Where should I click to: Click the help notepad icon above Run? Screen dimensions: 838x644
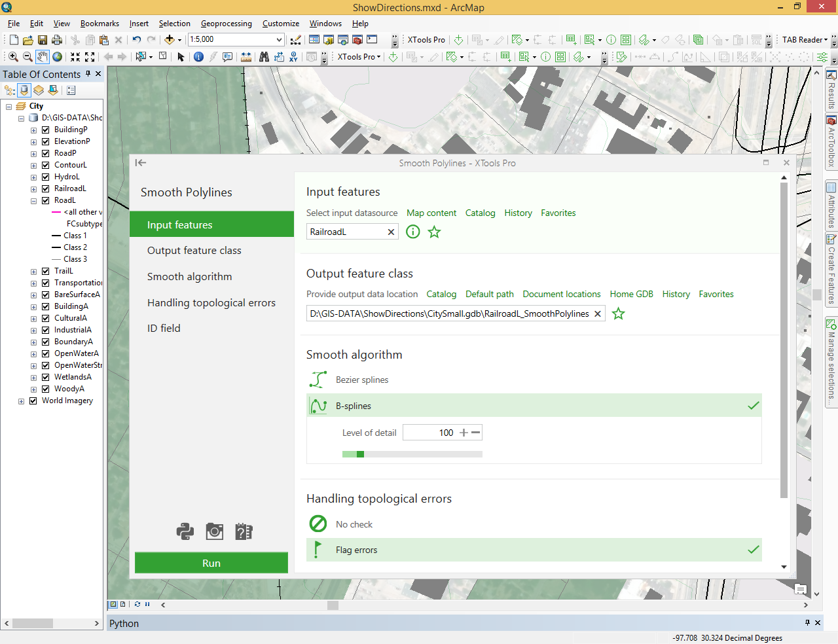pos(244,531)
